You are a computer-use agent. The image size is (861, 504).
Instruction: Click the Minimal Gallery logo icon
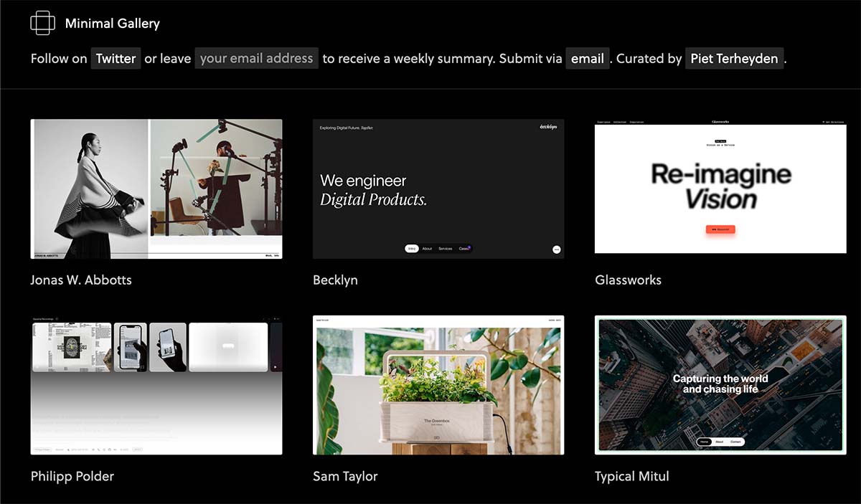[x=43, y=23]
